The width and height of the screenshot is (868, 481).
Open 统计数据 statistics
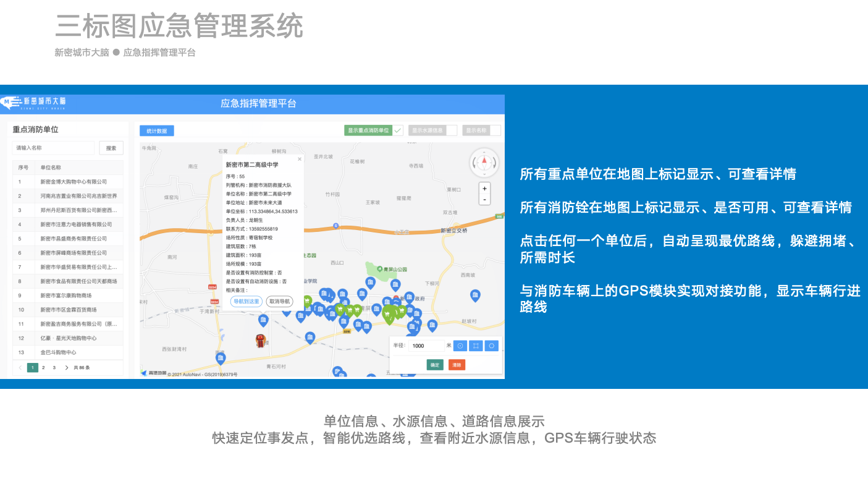157,130
